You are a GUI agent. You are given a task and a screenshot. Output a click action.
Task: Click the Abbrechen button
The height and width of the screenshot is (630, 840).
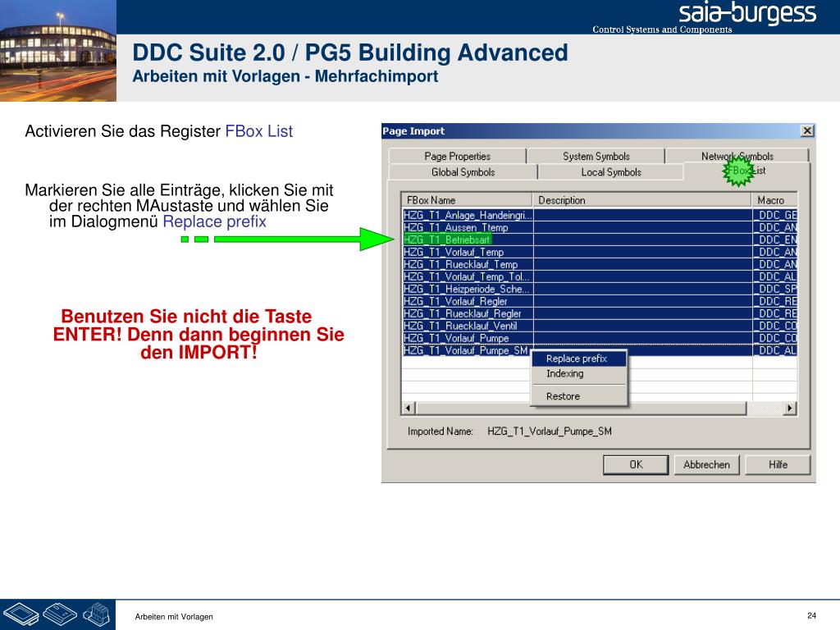coord(706,464)
